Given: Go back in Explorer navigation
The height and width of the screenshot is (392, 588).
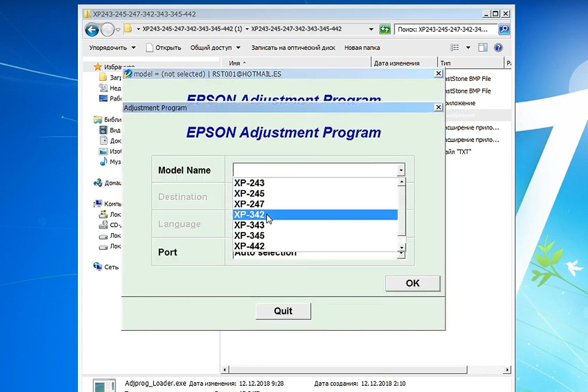Looking at the screenshot, I should click(92, 29).
